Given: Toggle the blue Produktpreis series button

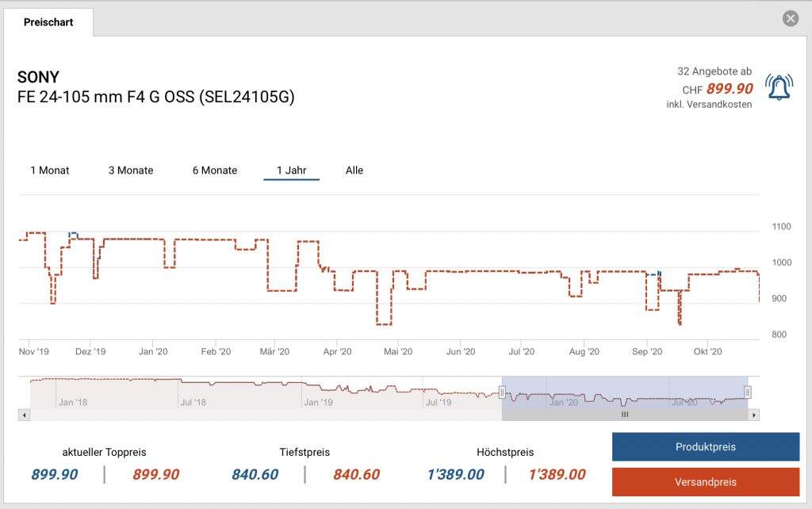Looking at the screenshot, I should pos(705,447).
